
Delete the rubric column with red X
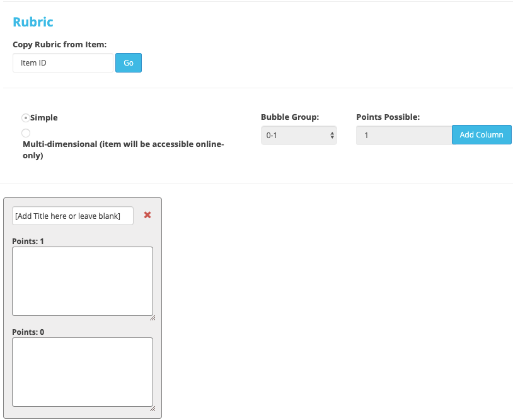(x=147, y=215)
